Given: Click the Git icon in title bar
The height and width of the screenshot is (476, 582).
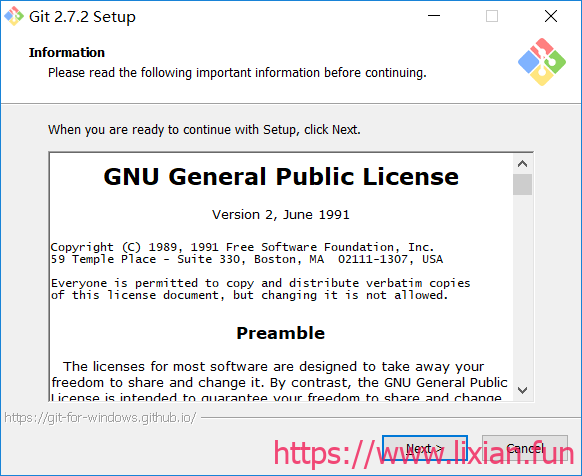Looking at the screenshot, I should pyautogui.click(x=14, y=16).
